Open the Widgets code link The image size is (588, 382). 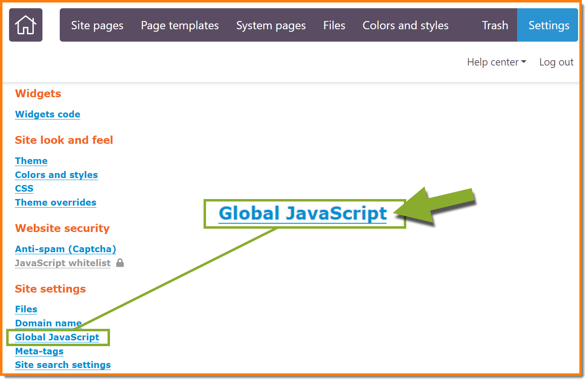[47, 114]
